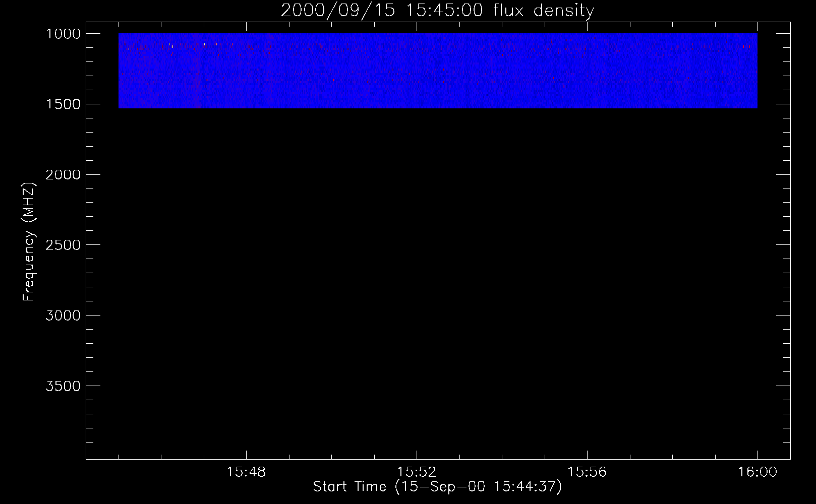Click the "Start Time" words in the x-axis caption
Viewport: 816px width, 504px height.
coord(349,487)
